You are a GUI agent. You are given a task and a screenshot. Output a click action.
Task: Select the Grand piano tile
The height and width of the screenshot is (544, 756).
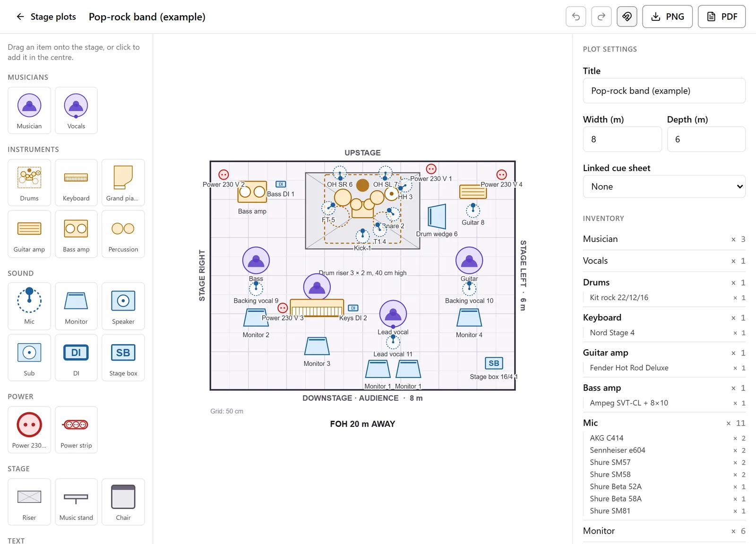tap(123, 182)
